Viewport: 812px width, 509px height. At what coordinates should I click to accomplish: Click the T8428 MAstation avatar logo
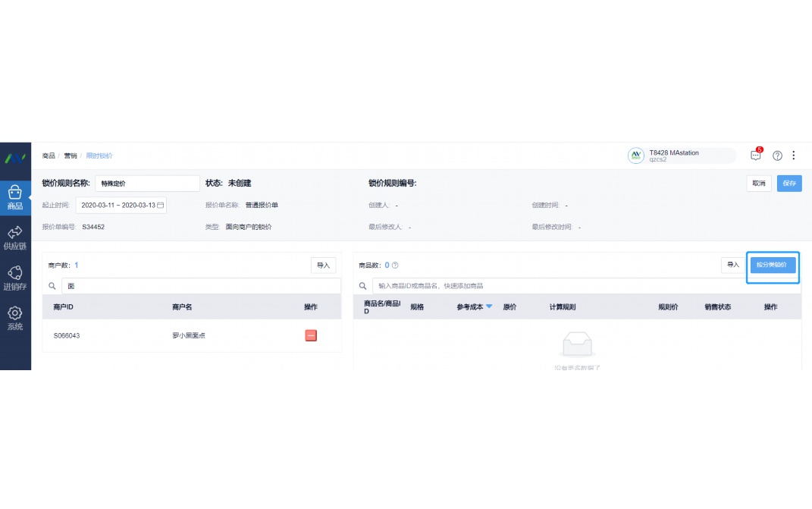pyautogui.click(x=636, y=155)
